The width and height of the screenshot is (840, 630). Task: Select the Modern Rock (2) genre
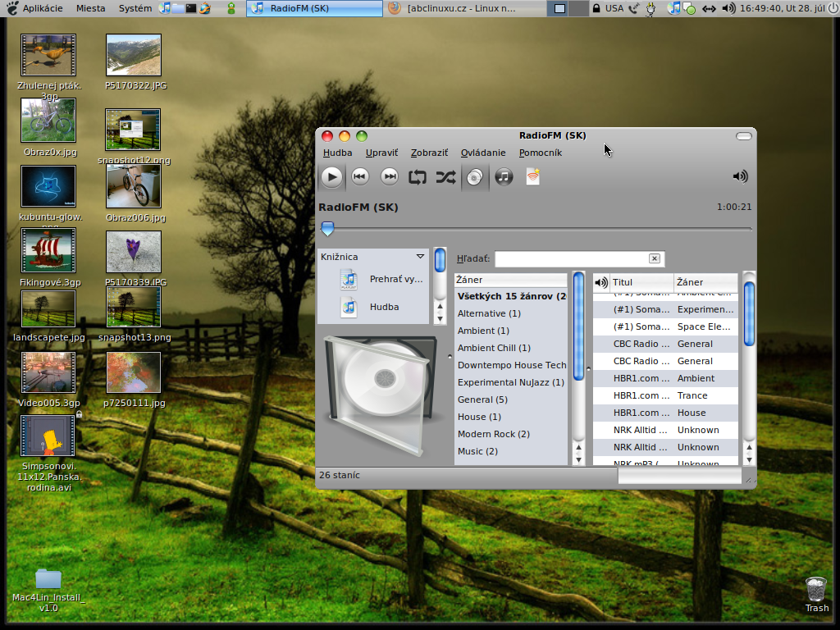pos(510,433)
